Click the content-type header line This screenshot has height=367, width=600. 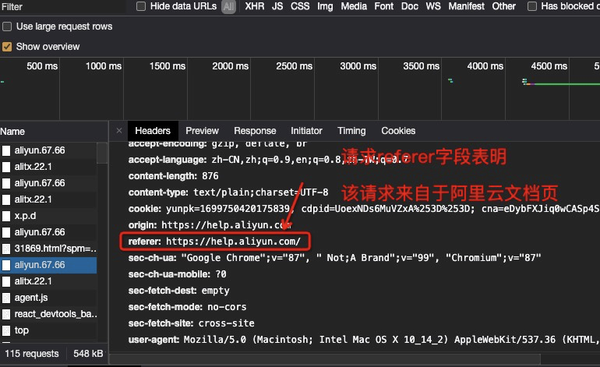click(228, 192)
